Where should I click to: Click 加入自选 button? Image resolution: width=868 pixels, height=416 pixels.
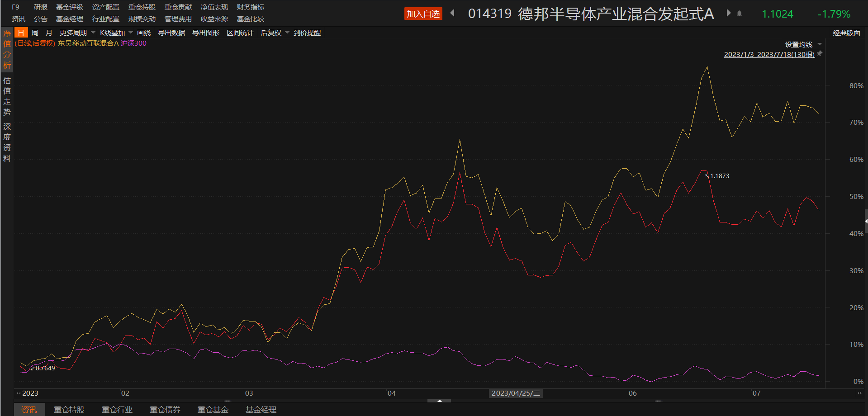423,14
